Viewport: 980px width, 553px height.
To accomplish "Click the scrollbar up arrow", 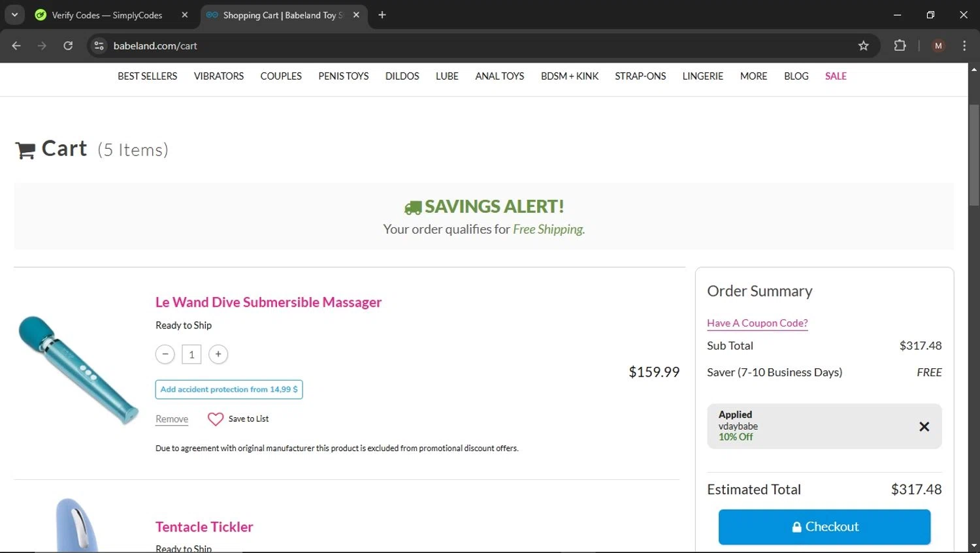I will pos(974,69).
